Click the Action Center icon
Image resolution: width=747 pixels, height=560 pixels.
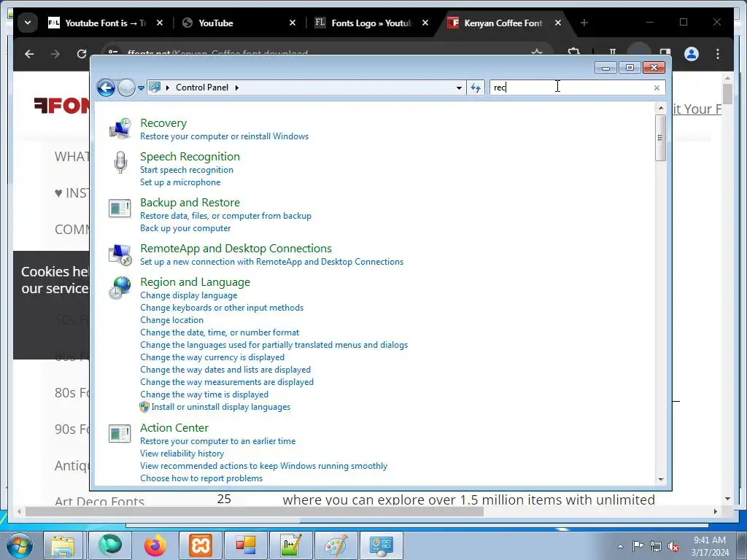[120, 433]
